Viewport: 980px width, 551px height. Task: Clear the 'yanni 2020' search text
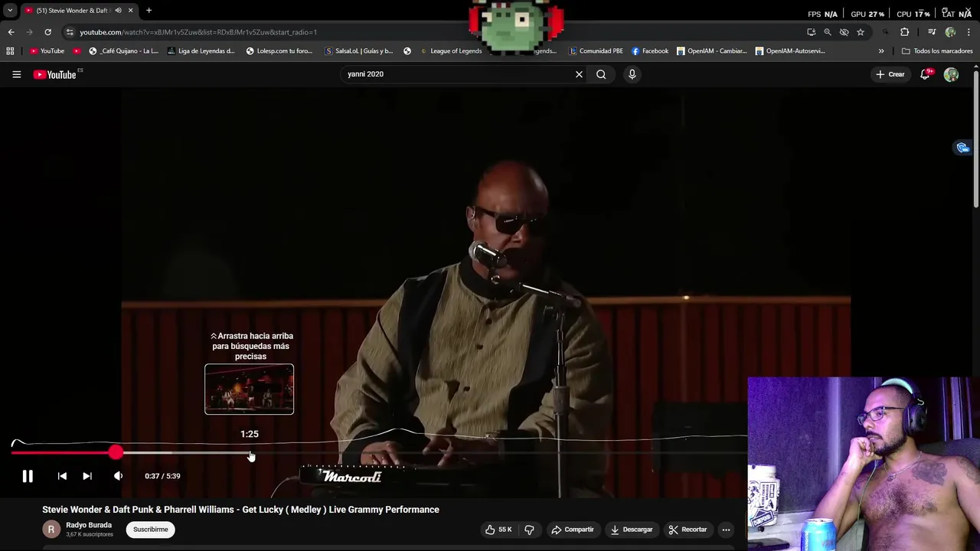[x=579, y=74]
